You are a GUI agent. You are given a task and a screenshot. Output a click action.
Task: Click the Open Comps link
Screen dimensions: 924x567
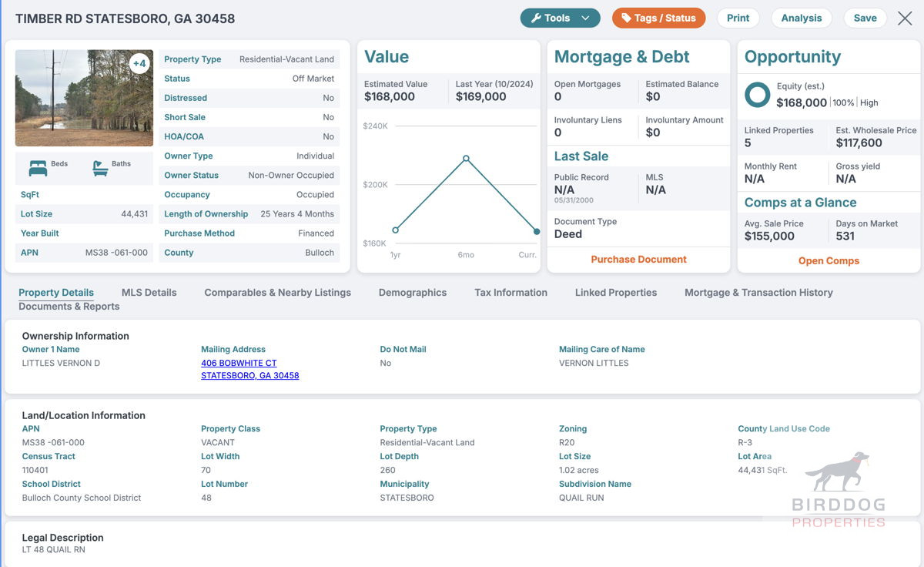coord(829,260)
